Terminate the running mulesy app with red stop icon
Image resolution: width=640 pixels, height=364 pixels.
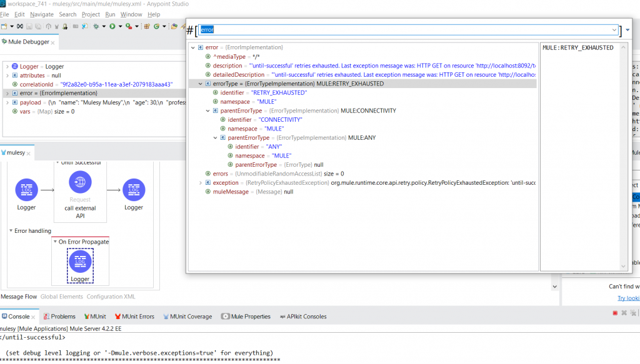[615, 314]
